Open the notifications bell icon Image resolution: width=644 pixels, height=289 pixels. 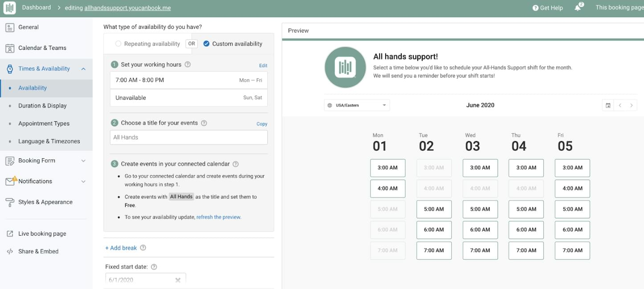[578, 8]
